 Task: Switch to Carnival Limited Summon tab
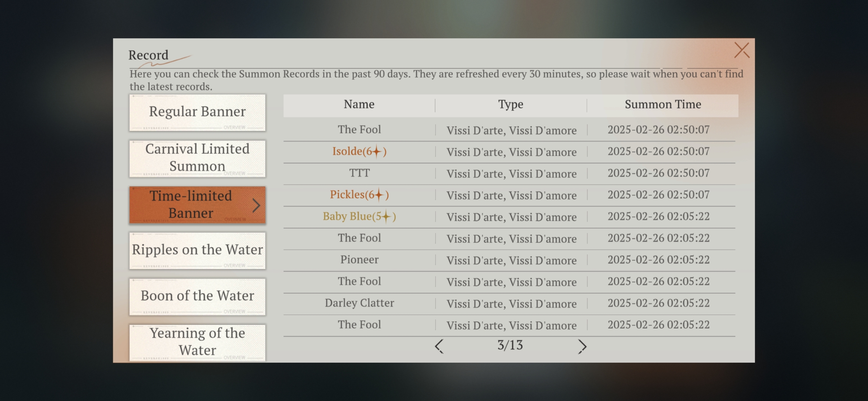(197, 158)
